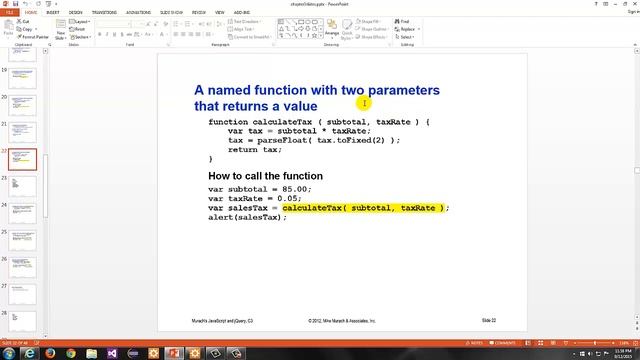The image size is (640, 360).
Task: Switch to the INSERT ribbon tab
Action: pos(53,13)
